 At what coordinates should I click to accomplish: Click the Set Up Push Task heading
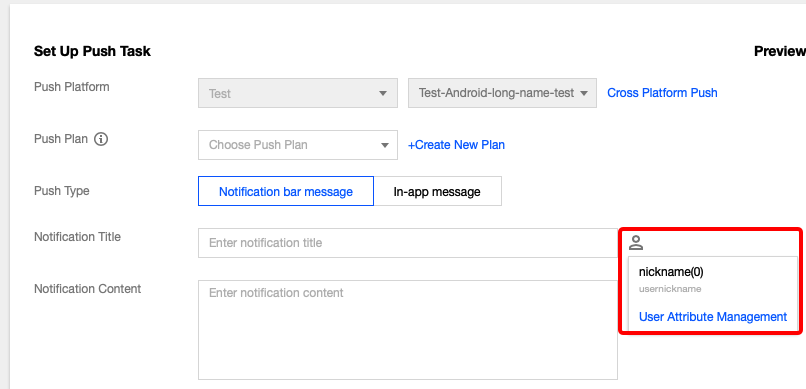tap(93, 51)
